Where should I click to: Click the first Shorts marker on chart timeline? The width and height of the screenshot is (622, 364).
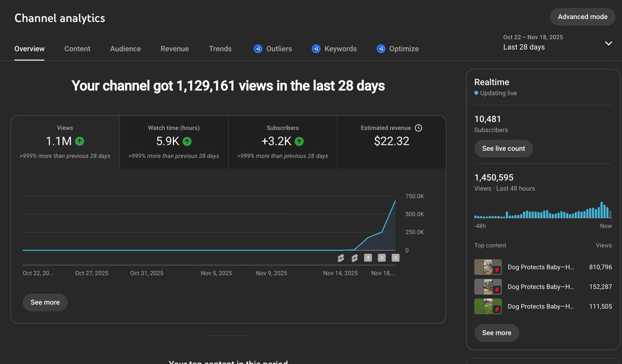click(x=341, y=258)
